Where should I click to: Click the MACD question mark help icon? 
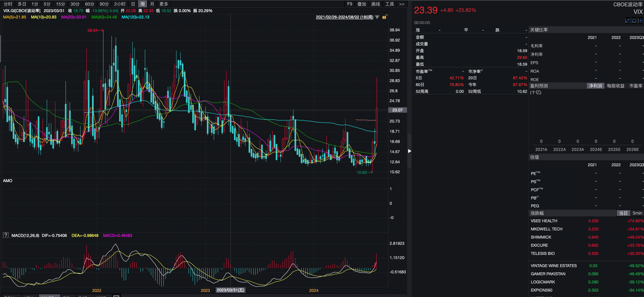click(5, 235)
